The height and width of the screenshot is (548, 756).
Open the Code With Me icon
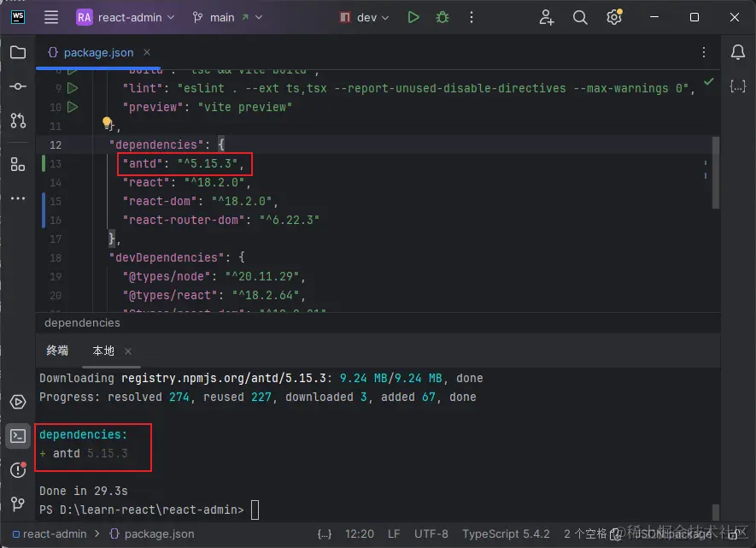pyautogui.click(x=546, y=17)
